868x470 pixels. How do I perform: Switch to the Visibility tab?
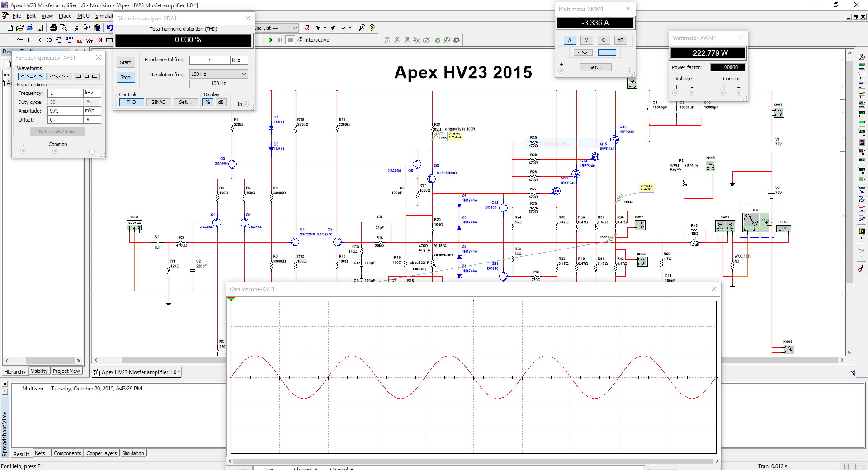(39, 371)
